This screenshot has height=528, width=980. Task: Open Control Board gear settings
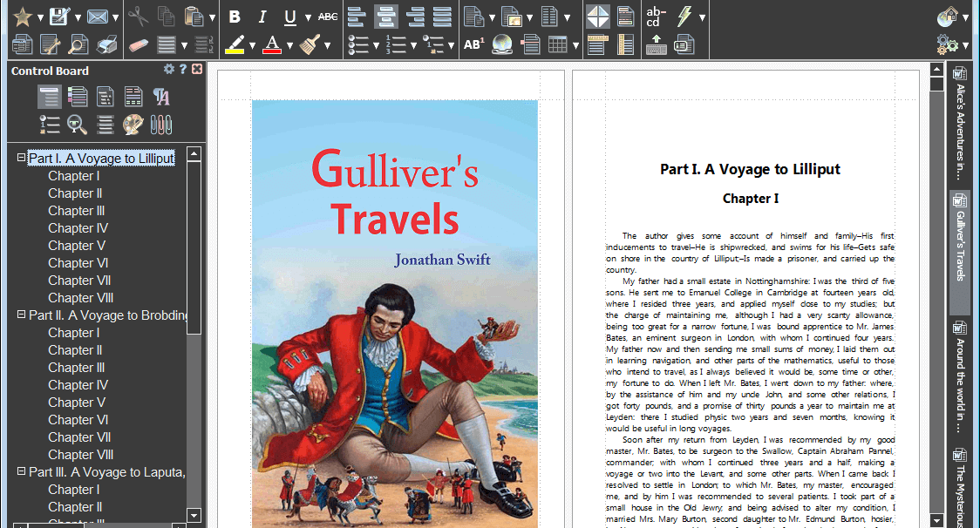pos(169,69)
